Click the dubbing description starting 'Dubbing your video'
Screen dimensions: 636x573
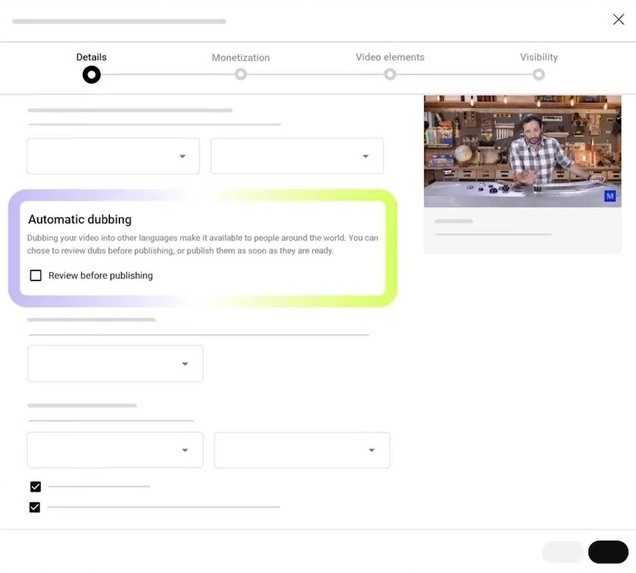(x=203, y=244)
